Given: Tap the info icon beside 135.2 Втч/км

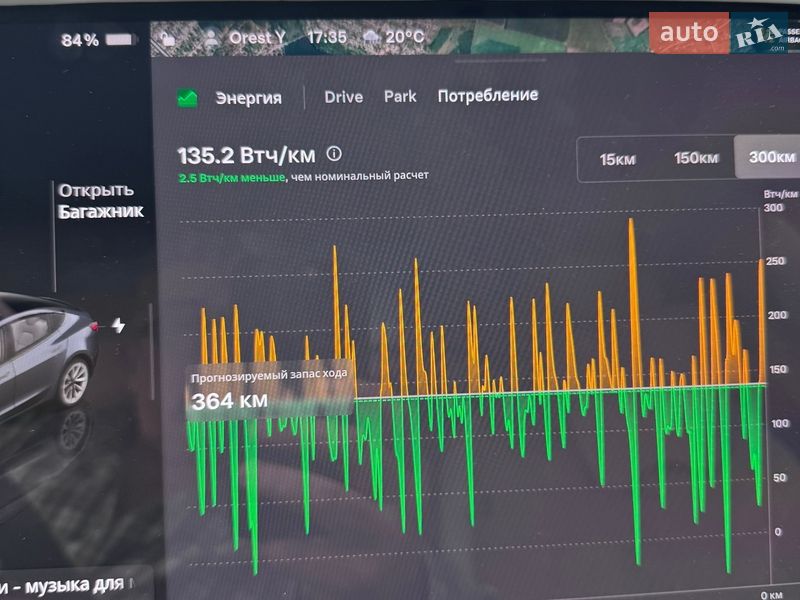Looking at the screenshot, I should (334, 154).
